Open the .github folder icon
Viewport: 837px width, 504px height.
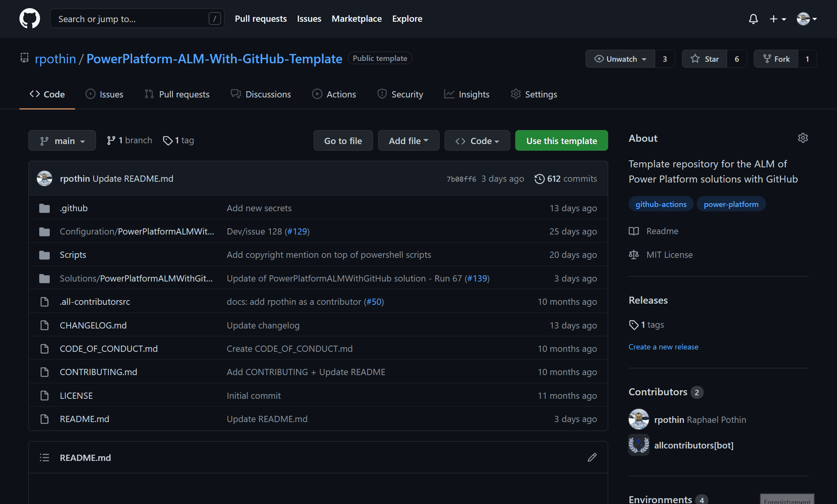(x=44, y=208)
